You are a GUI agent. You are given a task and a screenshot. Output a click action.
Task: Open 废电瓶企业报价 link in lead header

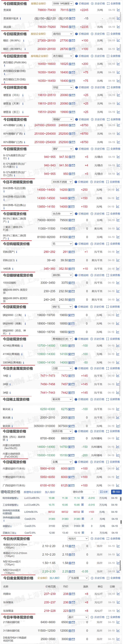pos(40,56)
